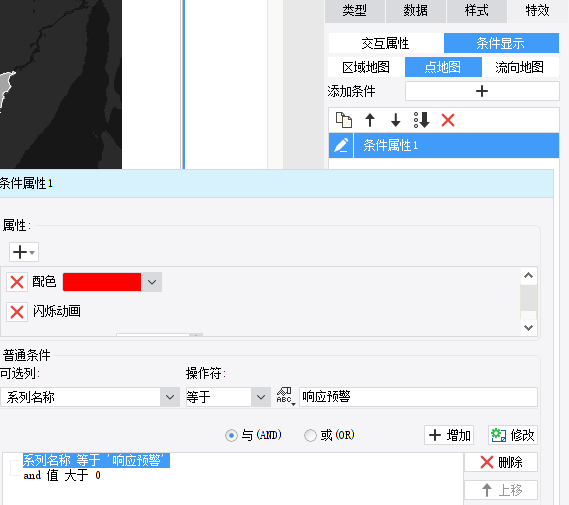Switch to the 区域地图 tab

point(366,67)
